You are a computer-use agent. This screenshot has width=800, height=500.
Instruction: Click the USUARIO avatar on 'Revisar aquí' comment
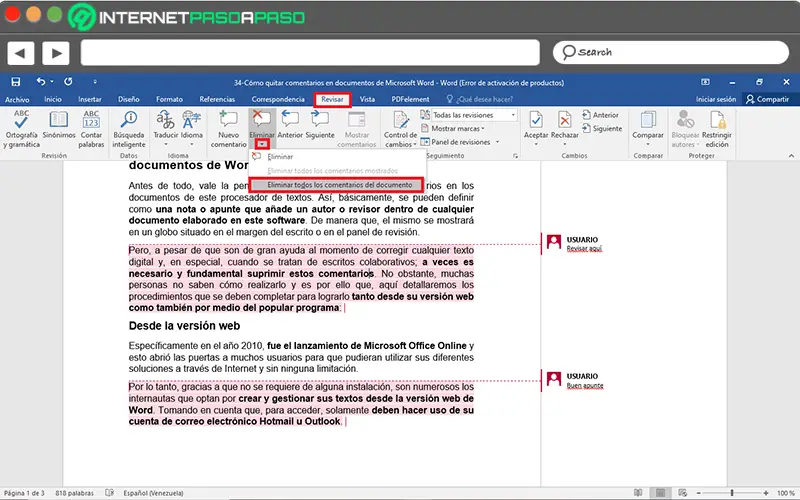click(x=554, y=242)
